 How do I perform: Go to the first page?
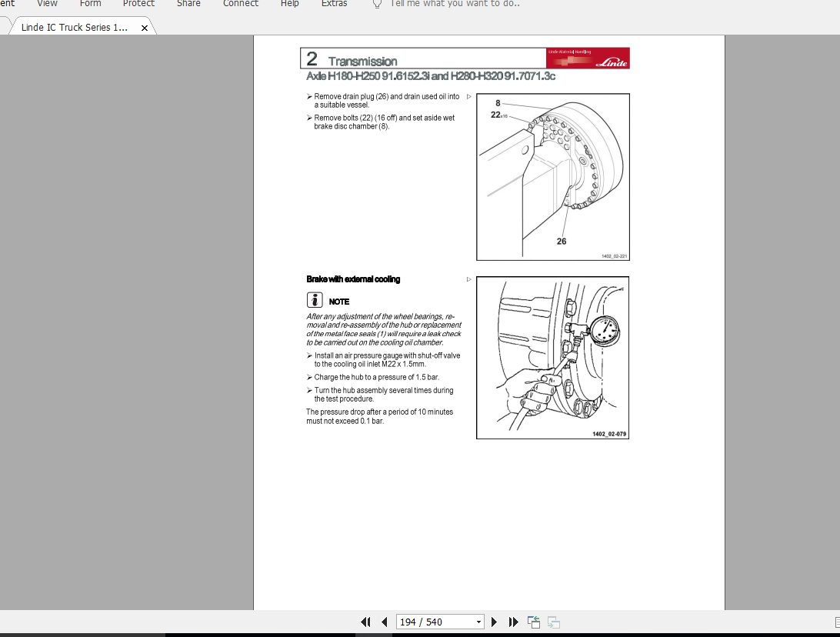pos(366,622)
